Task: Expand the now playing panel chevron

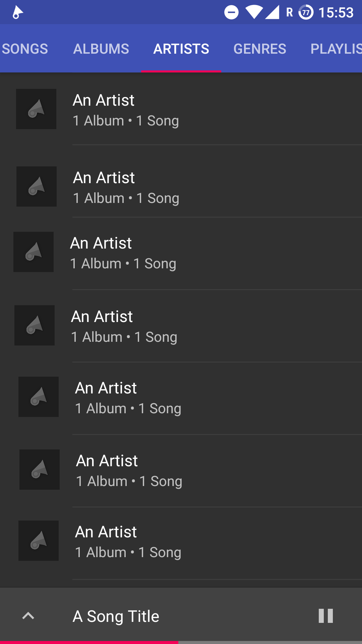Action: coord(28,616)
